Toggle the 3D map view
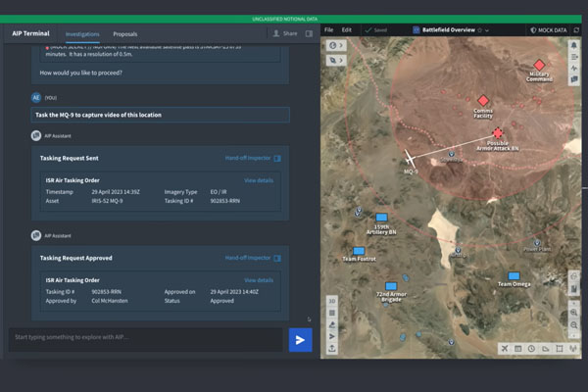The image size is (588, 392). (x=332, y=301)
